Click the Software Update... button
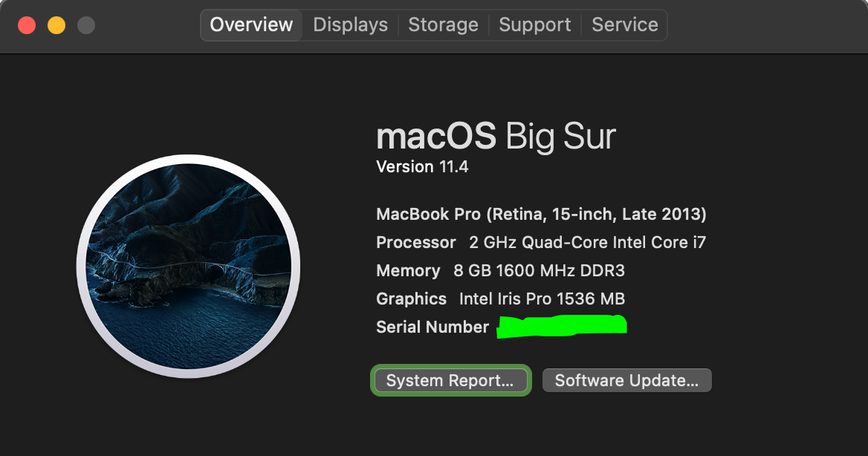This screenshot has width=868, height=456. pyautogui.click(x=626, y=380)
